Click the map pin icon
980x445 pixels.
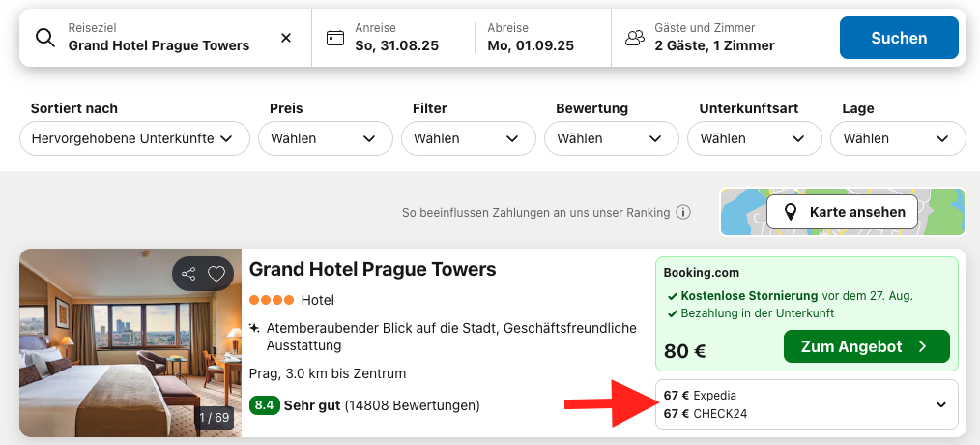click(x=790, y=212)
